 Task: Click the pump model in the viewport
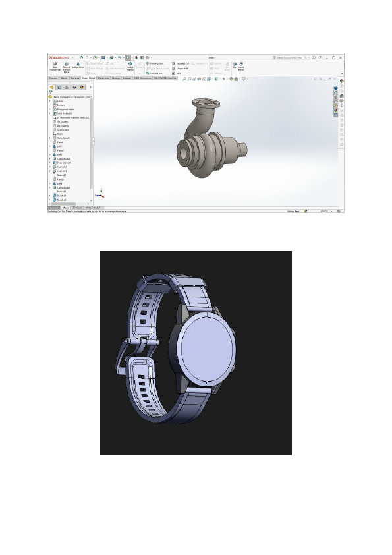[x=211, y=138]
